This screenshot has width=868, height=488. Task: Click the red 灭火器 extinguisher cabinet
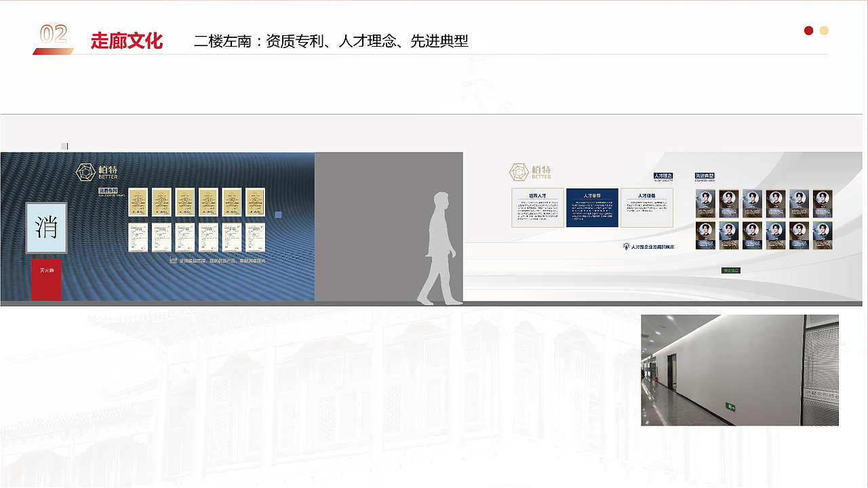(45, 278)
